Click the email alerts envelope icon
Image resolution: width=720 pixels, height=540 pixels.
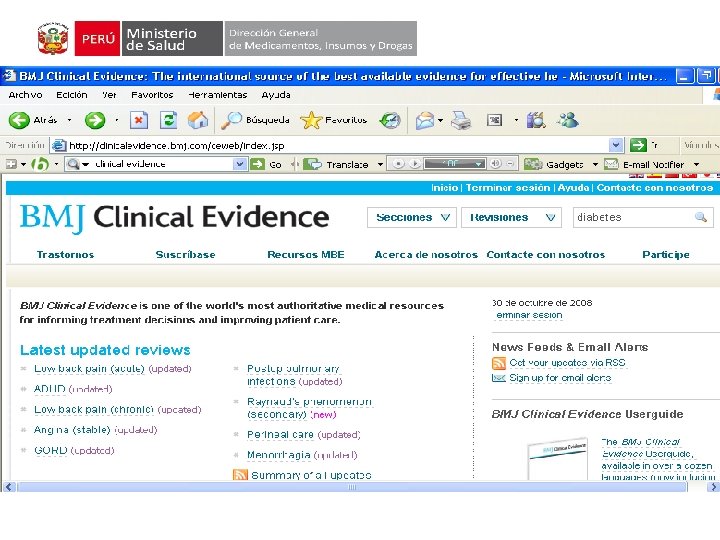point(499,378)
